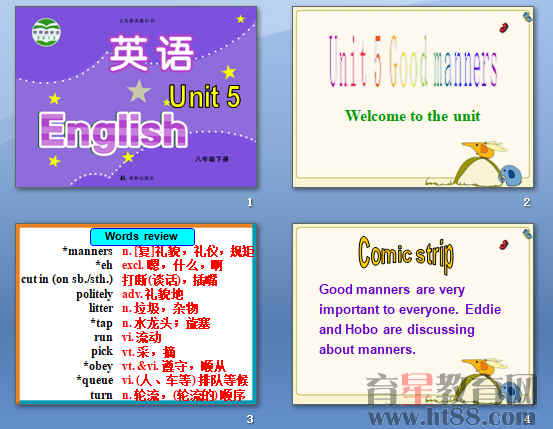Screen dimensions: 553x429
Task: Click the red bean icon on Comic strip slide
Action: click(x=504, y=244)
